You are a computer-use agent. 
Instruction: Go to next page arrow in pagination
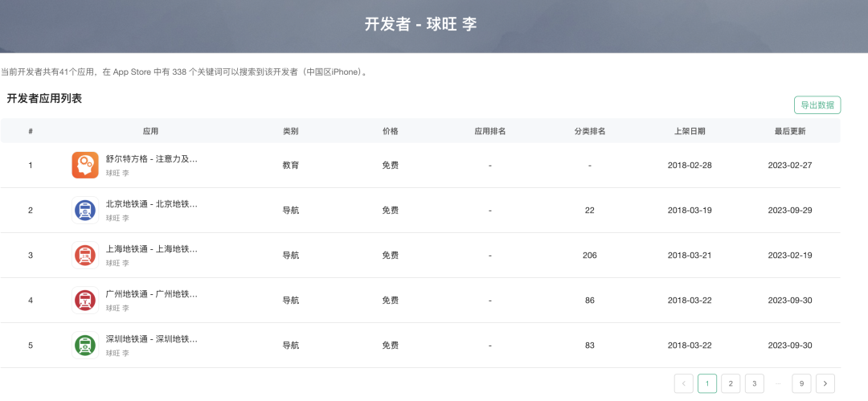[825, 383]
